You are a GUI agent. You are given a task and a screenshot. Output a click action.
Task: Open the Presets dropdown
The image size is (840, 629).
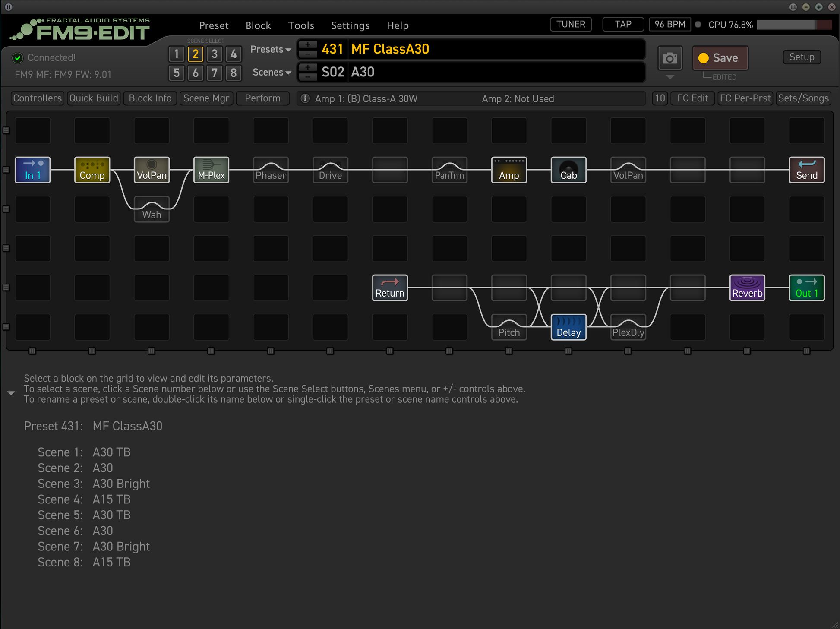[271, 49]
